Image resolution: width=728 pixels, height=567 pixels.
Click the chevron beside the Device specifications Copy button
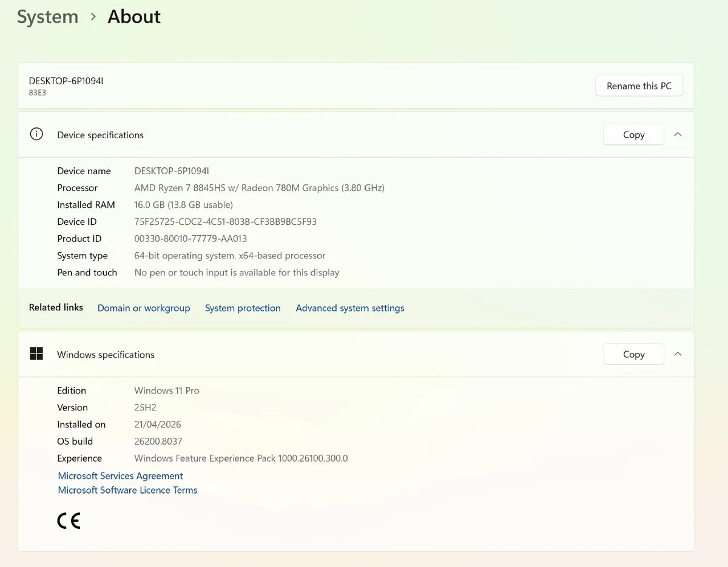(678, 134)
